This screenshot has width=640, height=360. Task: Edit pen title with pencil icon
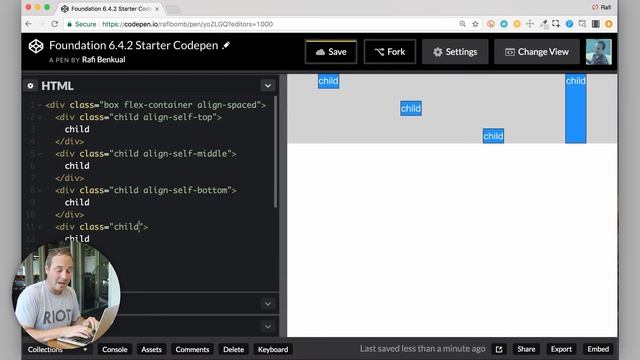226,45
